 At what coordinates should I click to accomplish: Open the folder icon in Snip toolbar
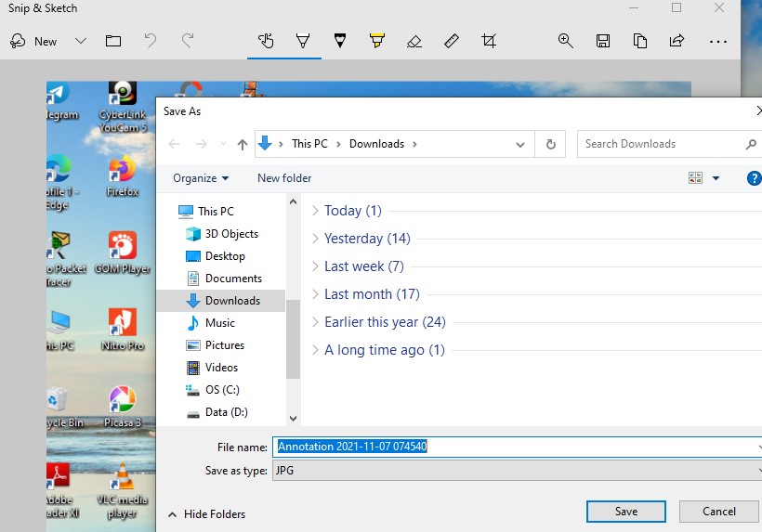[113, 41]
